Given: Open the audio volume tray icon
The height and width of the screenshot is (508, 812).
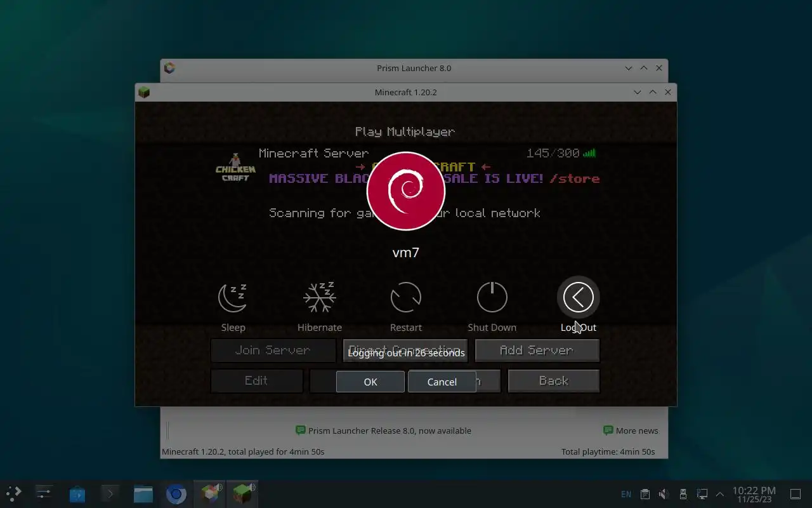Looking at the screenshot, I should 664,494.
